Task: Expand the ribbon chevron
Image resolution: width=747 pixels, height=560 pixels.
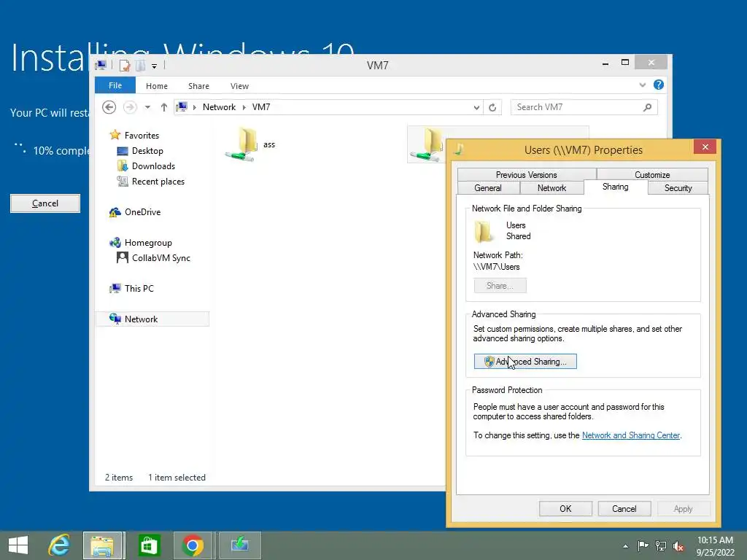Action: pyautogui.click(x=642, y=85)
